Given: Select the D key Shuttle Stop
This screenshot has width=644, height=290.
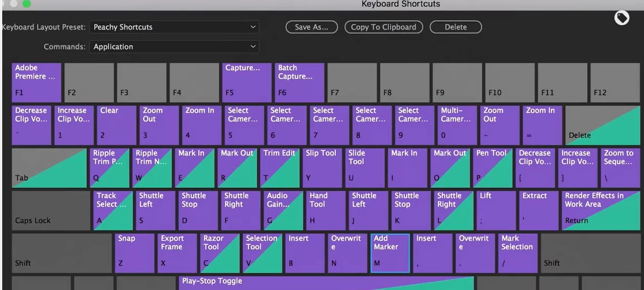Looking at the screenshot, I should (x=198, y=211).
